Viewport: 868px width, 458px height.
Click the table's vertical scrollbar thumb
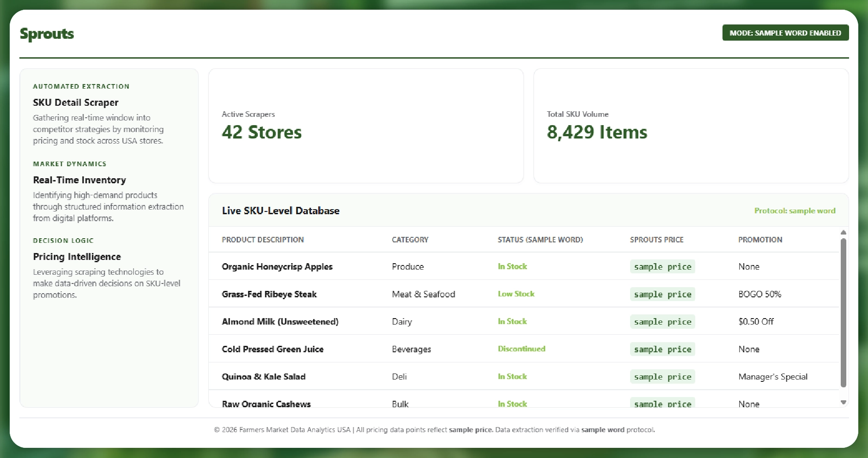pyautogui.click(x=843, y=313)
